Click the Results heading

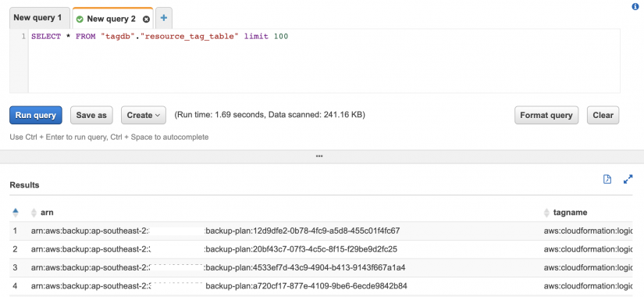[x=24, y=185]
